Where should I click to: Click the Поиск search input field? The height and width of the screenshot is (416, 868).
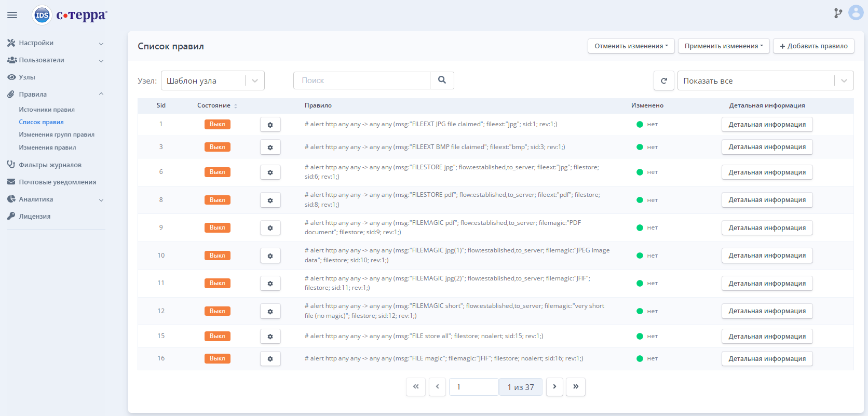click(362, 80)
